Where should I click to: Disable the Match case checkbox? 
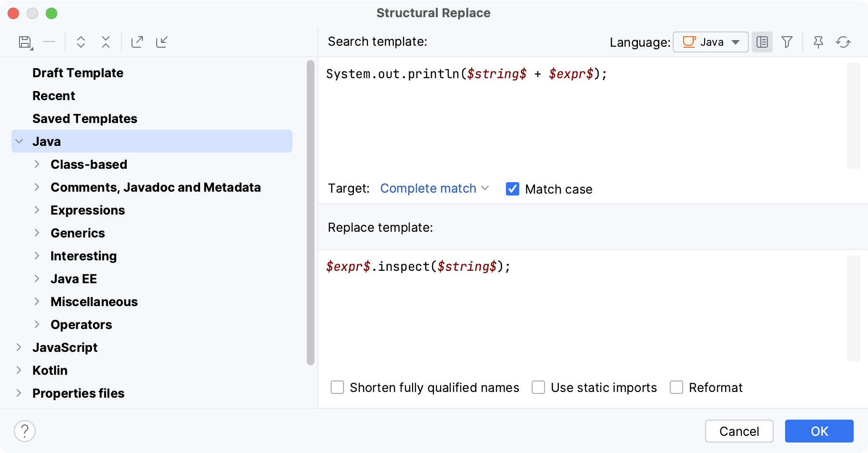512,189
